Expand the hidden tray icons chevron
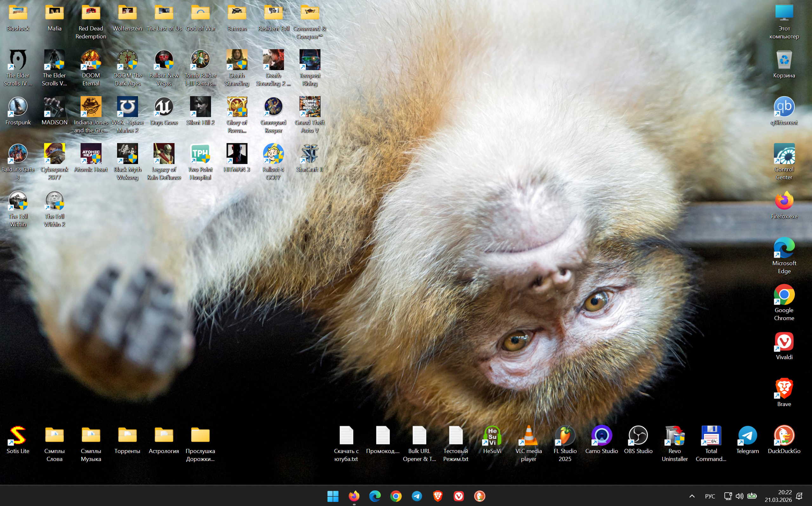 [692, 496]
